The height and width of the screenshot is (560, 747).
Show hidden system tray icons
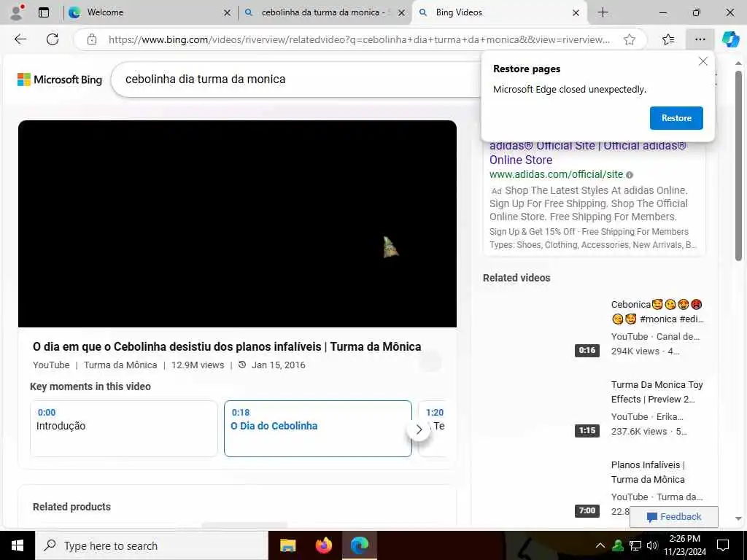600,545
